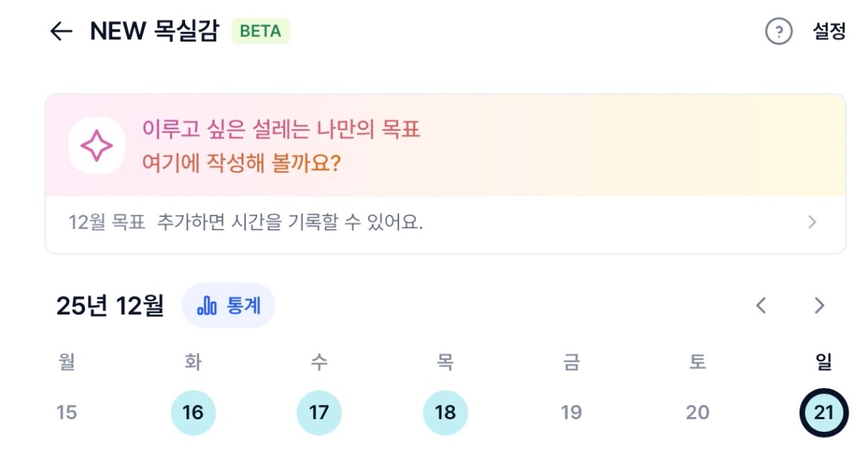Open the help question mark icon

pyautogui.click(x=778, y=31)
